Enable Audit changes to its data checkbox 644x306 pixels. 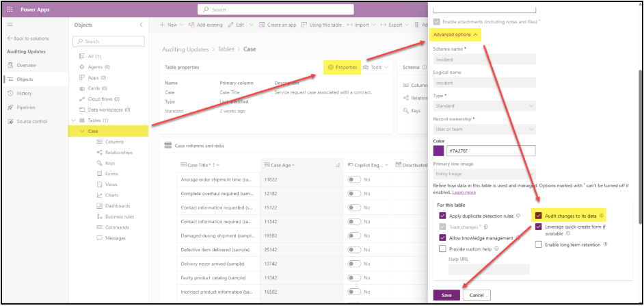pyautogui.click(x=539, y=216)
